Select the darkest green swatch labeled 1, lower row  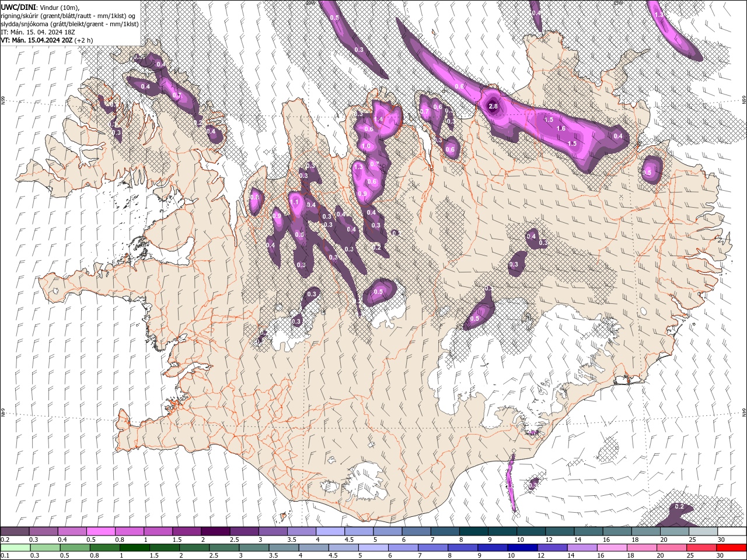pyautogui.click(x=135, y=548)
